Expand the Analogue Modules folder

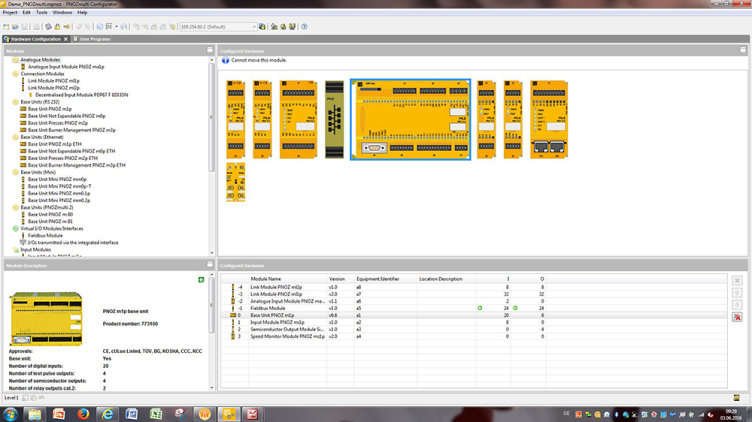click(x=16, y=60)
